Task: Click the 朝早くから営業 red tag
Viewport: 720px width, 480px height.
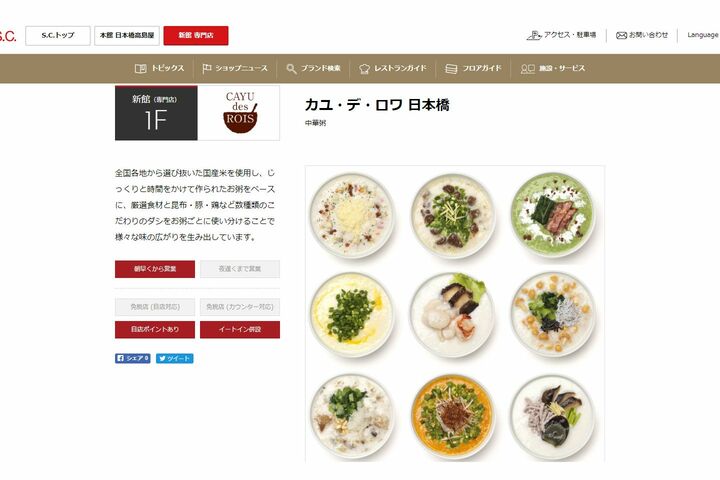Action: (x=155, y=269)
